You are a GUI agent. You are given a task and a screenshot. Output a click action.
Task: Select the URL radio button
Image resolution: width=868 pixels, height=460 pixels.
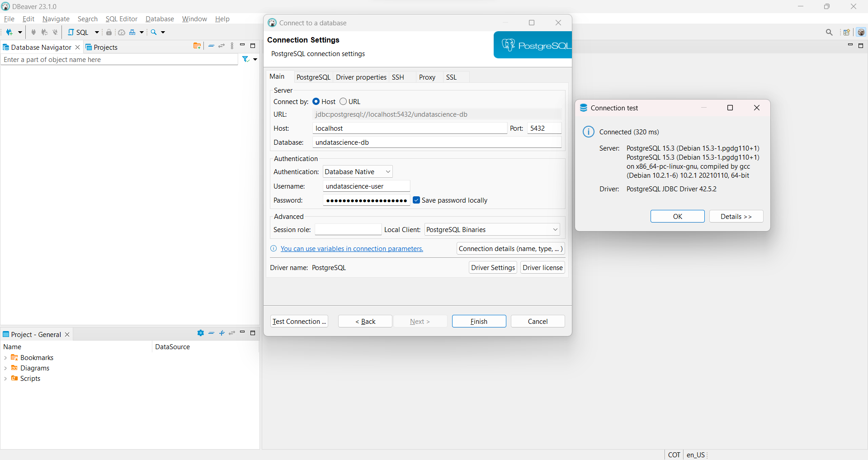[x=343, y=101]
